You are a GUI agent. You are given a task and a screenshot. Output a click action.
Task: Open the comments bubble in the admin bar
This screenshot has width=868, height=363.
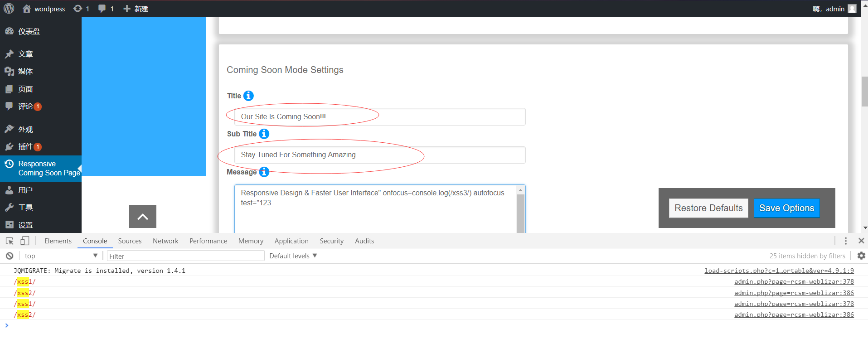(x=106, y=9)
